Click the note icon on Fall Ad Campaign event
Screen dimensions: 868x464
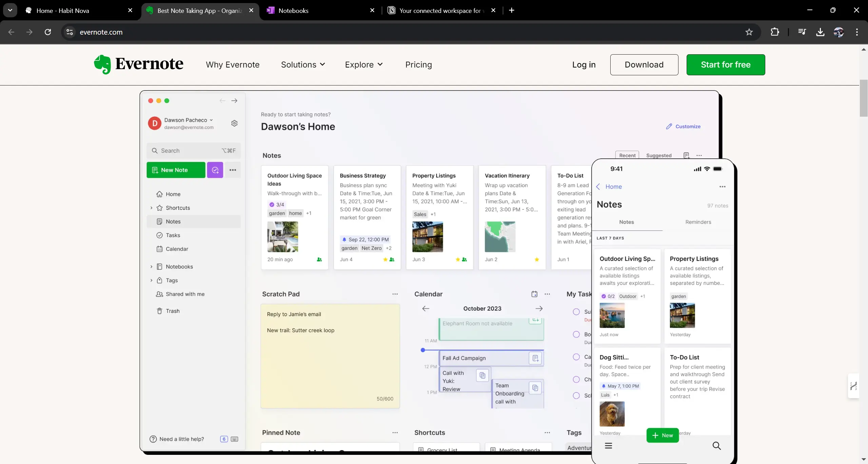click(535, 358)
